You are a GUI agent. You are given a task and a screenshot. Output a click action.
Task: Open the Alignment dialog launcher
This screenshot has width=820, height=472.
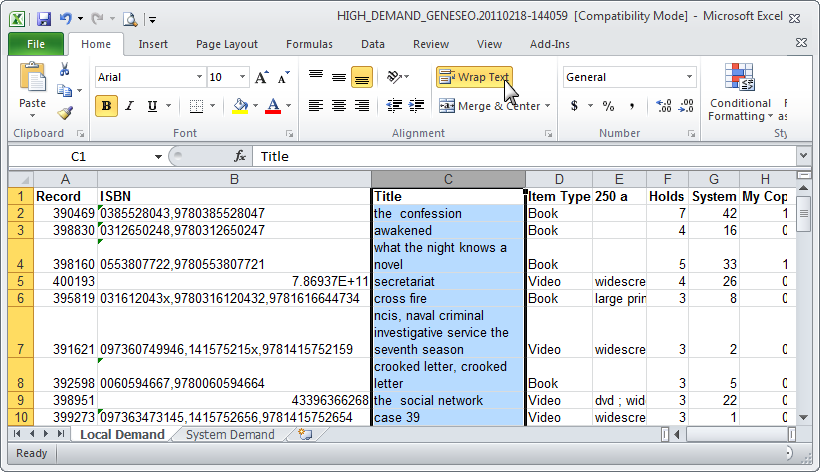point(548,134)
